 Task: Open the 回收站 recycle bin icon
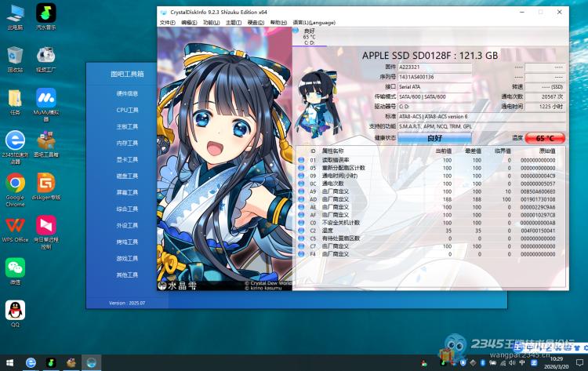pyautogui.click(x=15, y=56)
